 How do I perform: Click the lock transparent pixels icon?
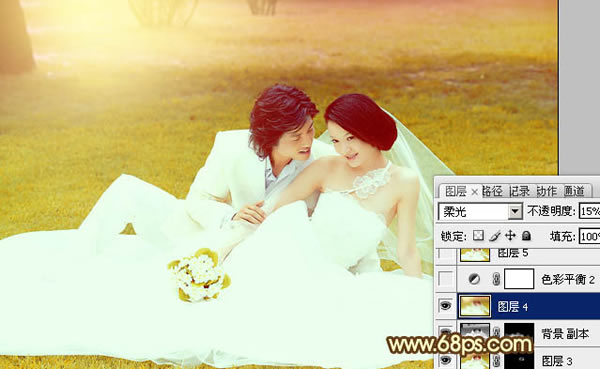[478, 235]
